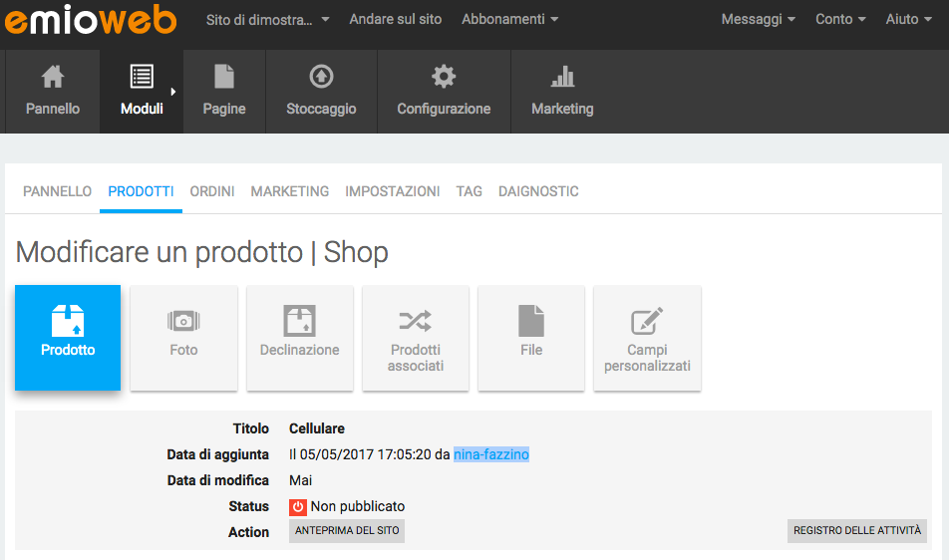Select the Foto camera tile
Viewport: 949px width, 560px height.
point(183,337)
